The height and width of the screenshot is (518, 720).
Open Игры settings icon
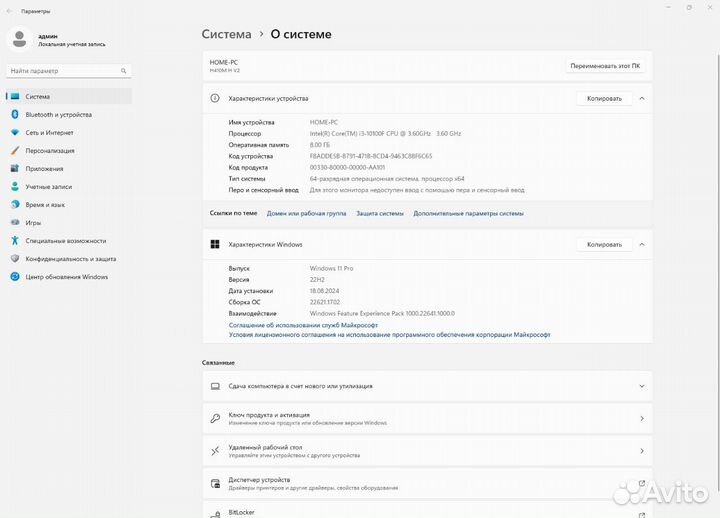(15, 222)
